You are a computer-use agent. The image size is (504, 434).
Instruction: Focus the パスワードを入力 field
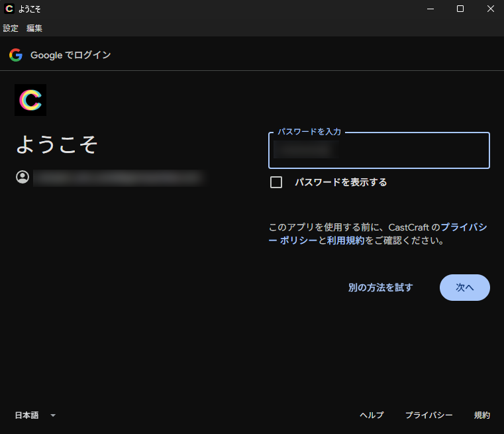379,150
